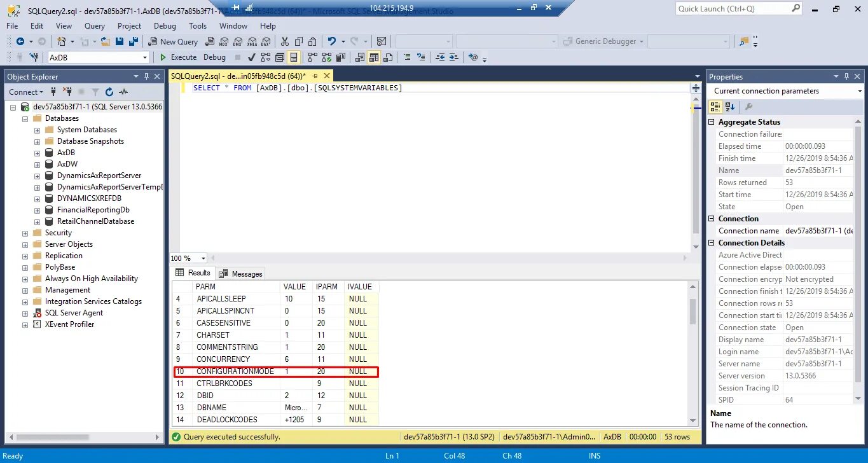Open the Connect dropdown in Object Explorer

tap(27, 92)
